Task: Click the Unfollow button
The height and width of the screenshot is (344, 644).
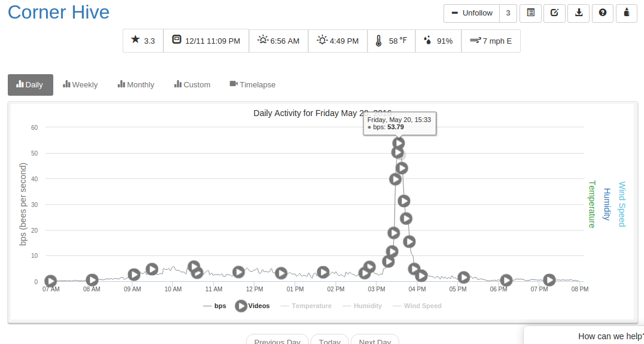Action: coord(472,13)
